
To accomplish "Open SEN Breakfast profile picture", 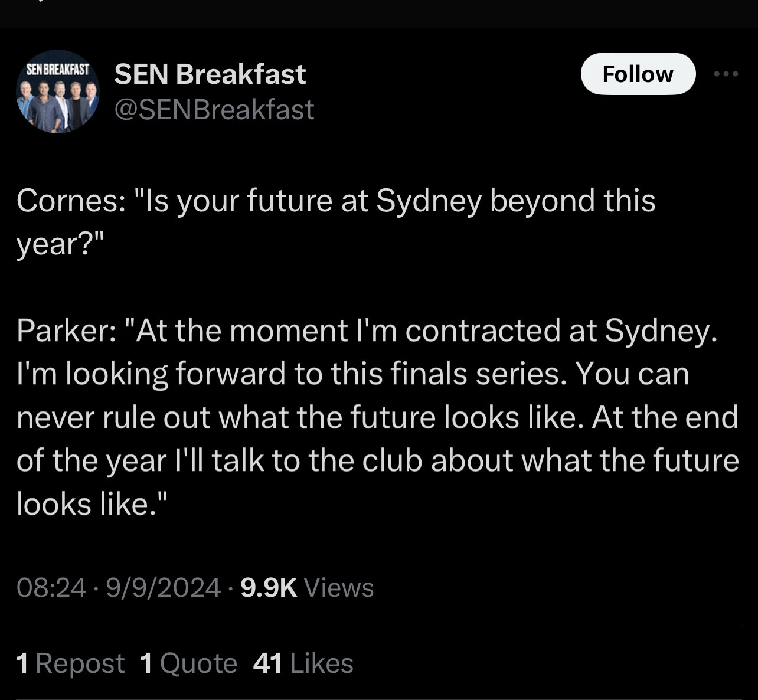I will 58,91.
